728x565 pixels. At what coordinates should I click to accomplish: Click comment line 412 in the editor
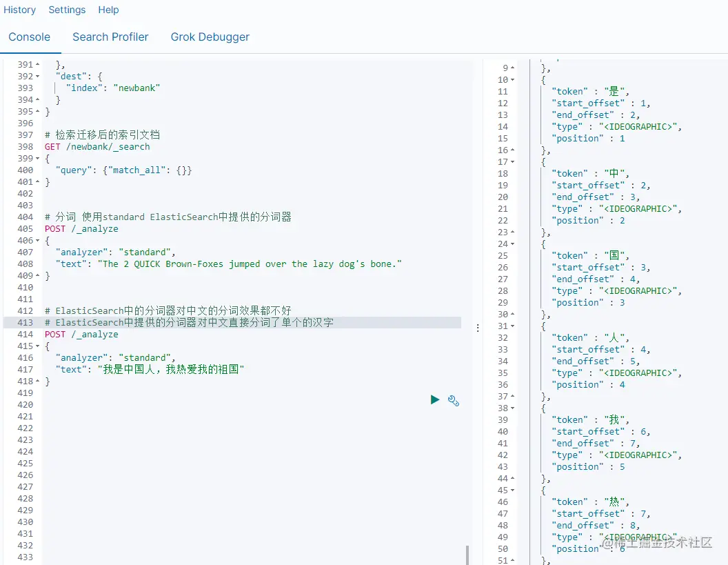pyautogui.click(x=168, y=311)
